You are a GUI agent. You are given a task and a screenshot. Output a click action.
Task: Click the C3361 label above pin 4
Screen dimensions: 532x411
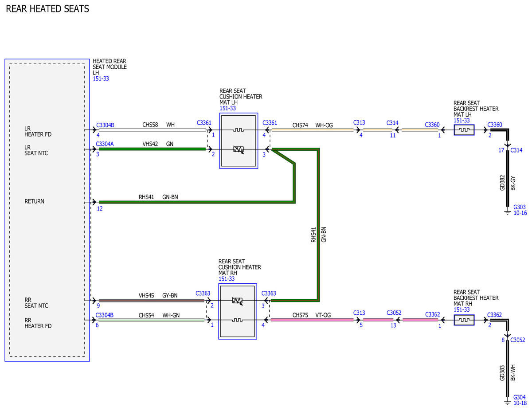point(270,122)
